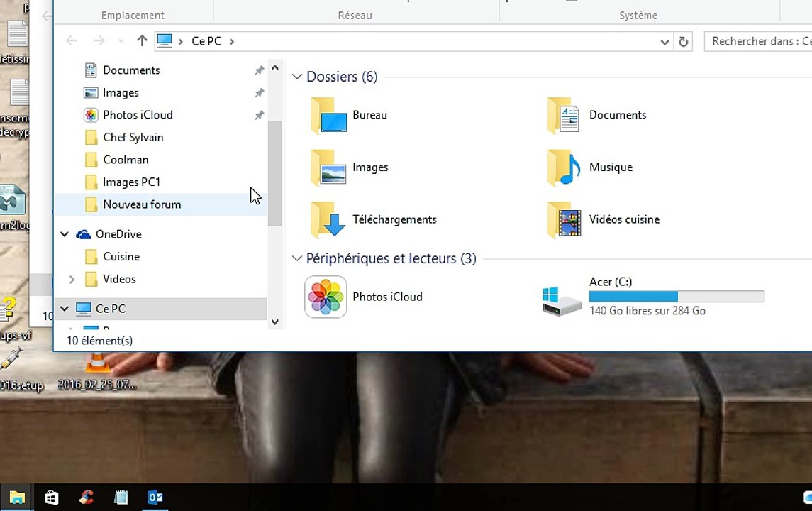Open CCleaner icon on the taskbar
The width and height of the screenshot is (812, 511).
point(87,498)
